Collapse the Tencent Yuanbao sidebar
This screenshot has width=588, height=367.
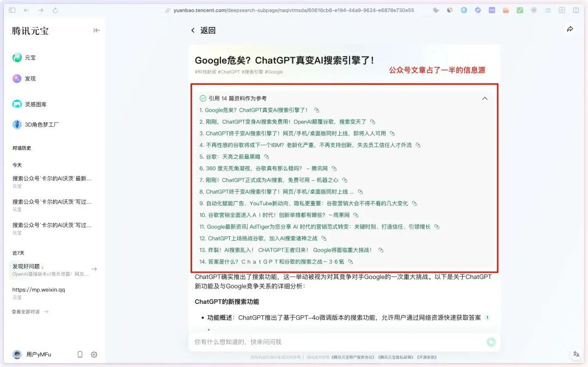point(97,30)
